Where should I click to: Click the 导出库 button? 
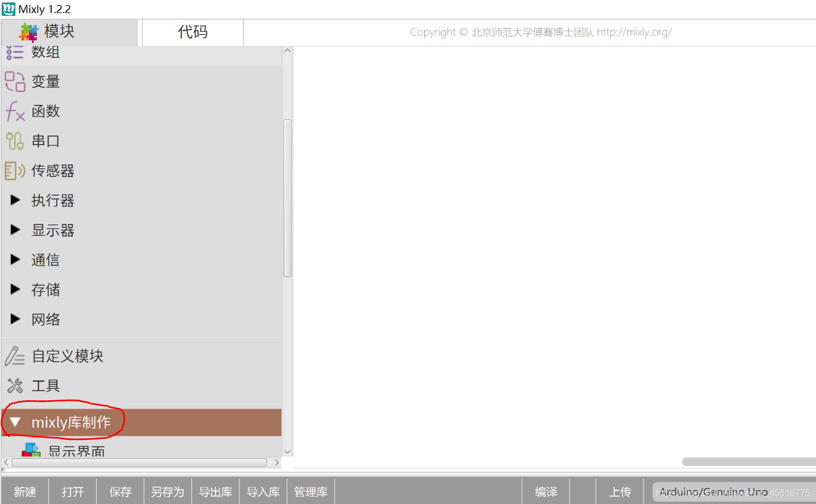click(x=216, y=492)
